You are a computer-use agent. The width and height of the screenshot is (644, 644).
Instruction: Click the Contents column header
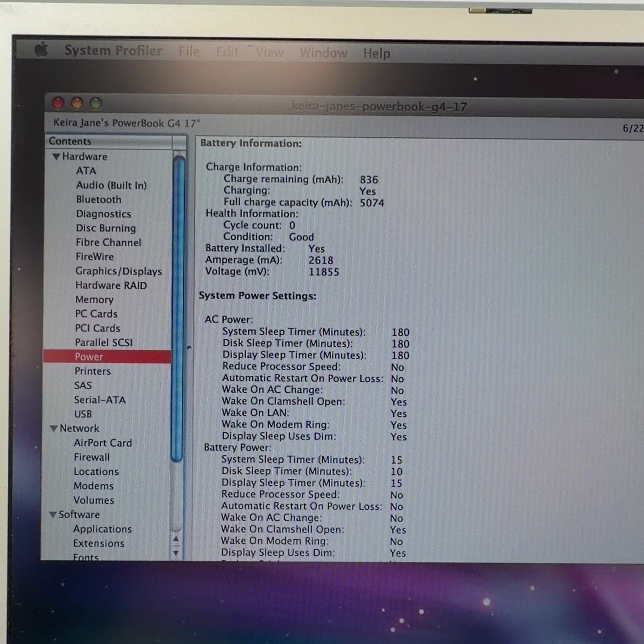[x=109, y=141]
